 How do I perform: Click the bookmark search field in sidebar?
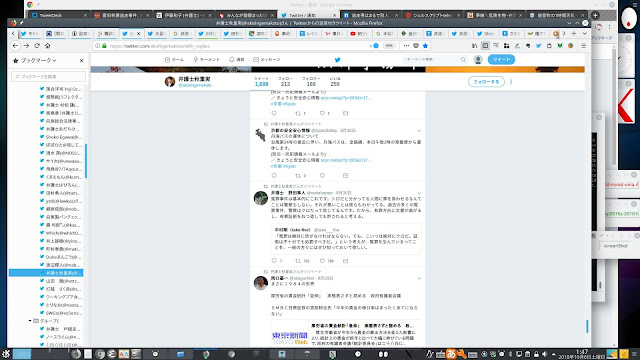[49, 76]
